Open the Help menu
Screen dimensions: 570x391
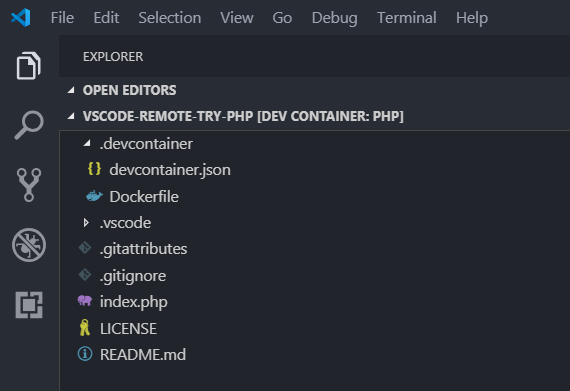point(472,17)
